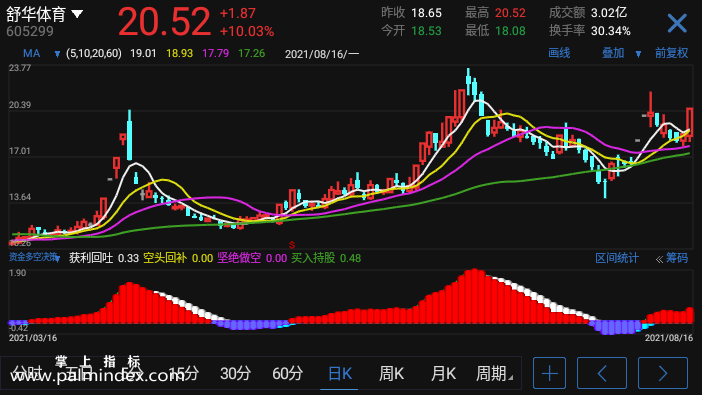Tap the stock code 605299
The width and height of the screenshot is (702, 395).
(x=30, y=31)
